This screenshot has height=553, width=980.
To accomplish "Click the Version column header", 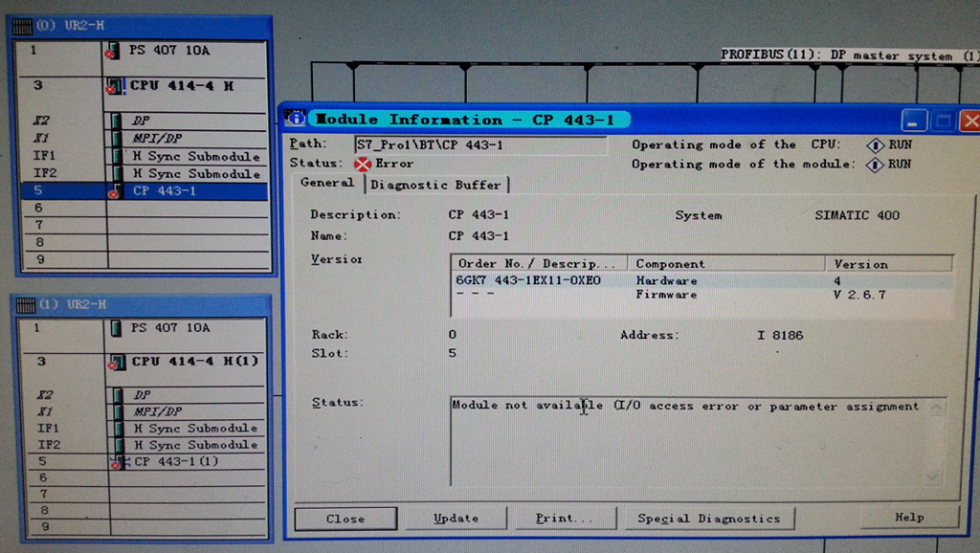I will tap(889, 264).
